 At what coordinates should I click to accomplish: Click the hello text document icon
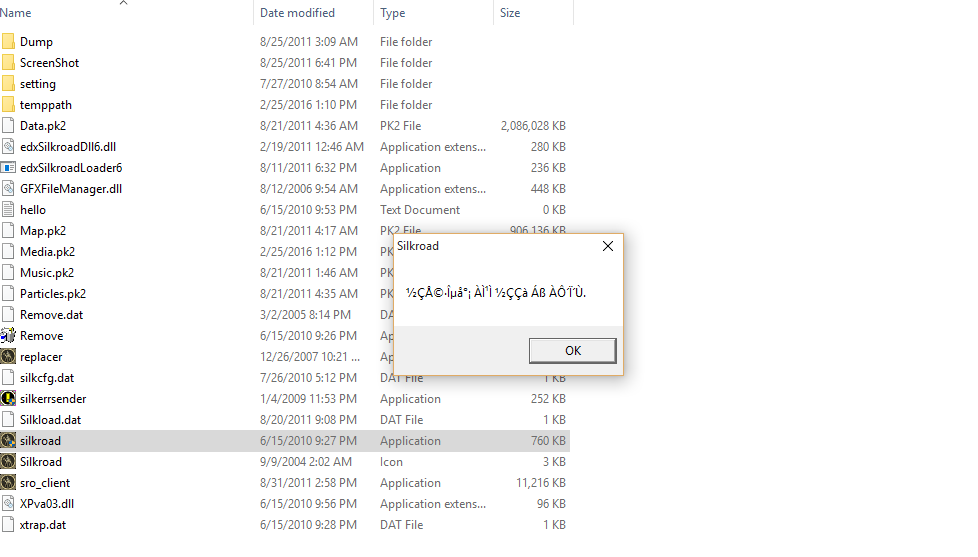(8, 210)
